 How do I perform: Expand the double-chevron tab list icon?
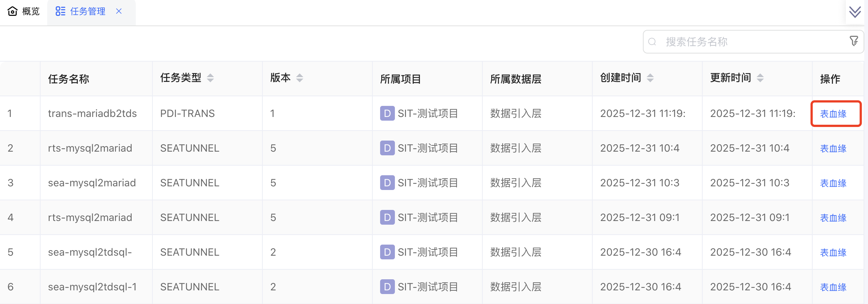(x=855, y=12)
